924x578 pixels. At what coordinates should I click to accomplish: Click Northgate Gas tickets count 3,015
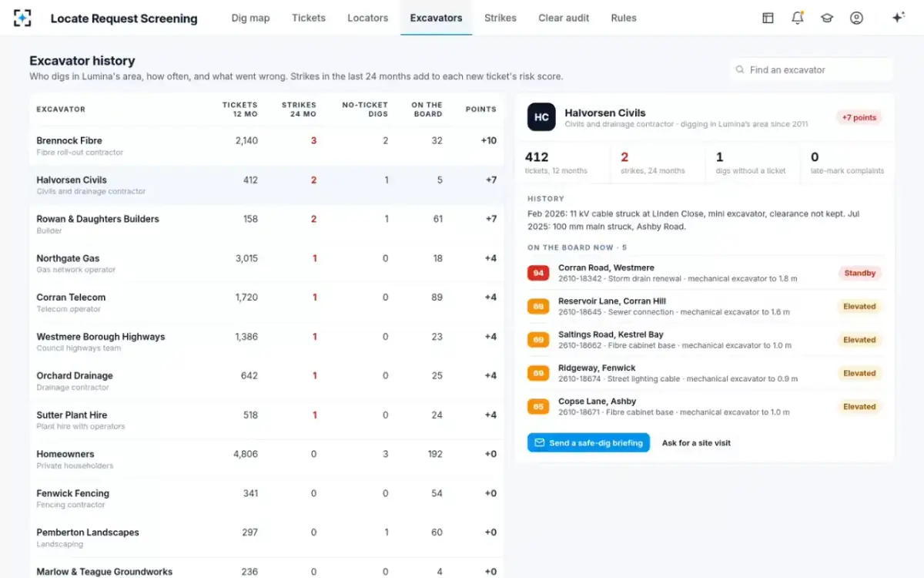point(246,259)
